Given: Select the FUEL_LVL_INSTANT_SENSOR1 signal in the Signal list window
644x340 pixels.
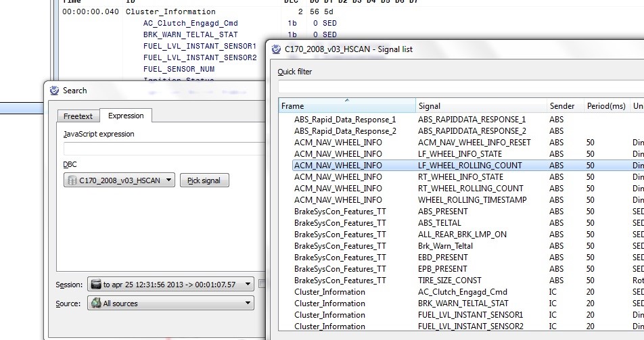Looking at the screenshot, I should (470, 315).
